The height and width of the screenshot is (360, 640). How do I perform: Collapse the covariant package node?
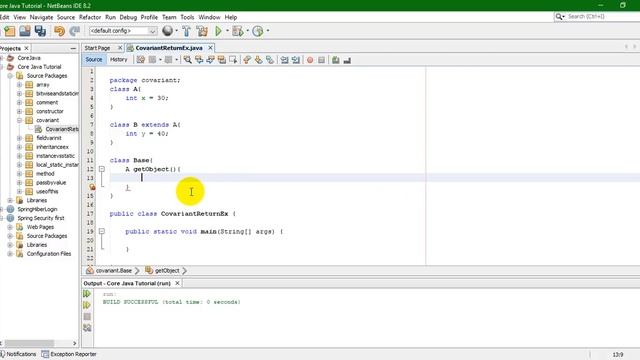point(19,120)
